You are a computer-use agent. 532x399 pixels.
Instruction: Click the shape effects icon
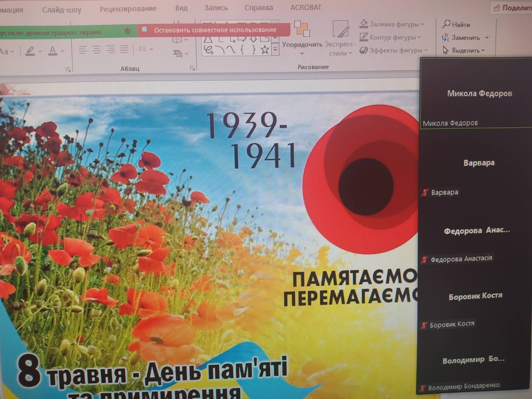(x=363, y=50)
